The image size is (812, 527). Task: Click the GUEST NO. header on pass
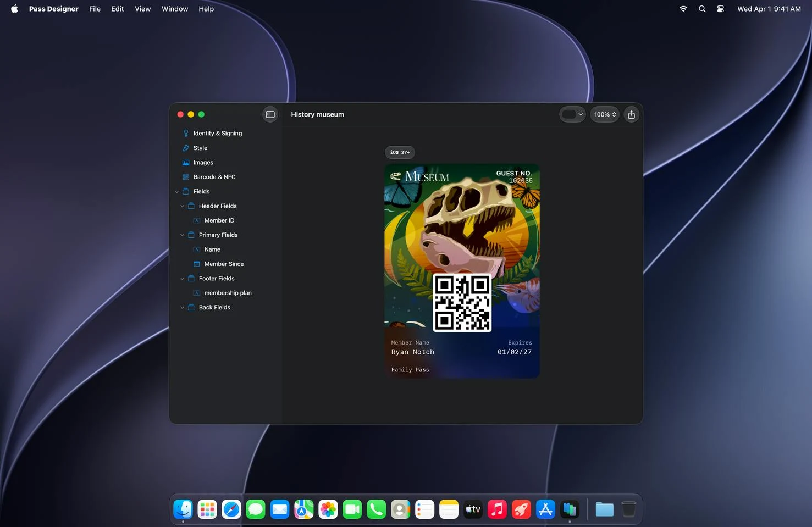(x=514, y=173)
